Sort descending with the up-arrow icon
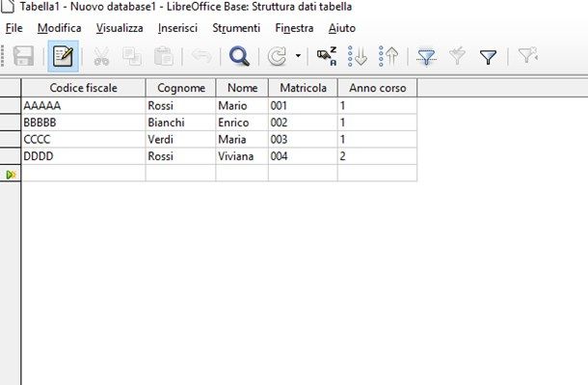The height and width of the screenshot is (385, 588). (388, 57)
